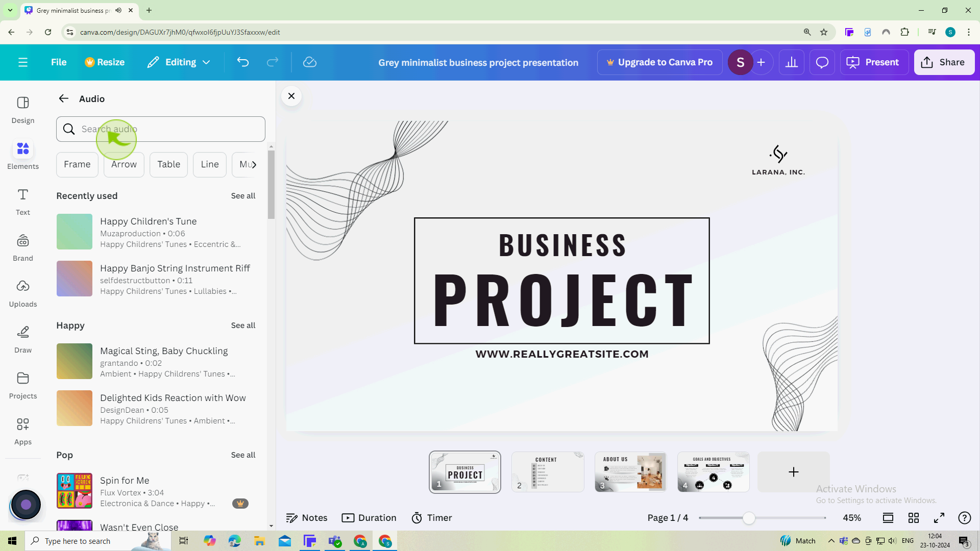Click the Redo arrow icon
Image resolution: width=980 pixels, height=551 pixels.
click(273, 62)
